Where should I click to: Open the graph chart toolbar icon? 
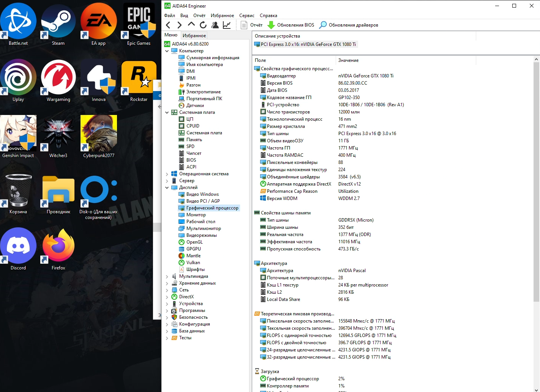(x=227, y=25)
